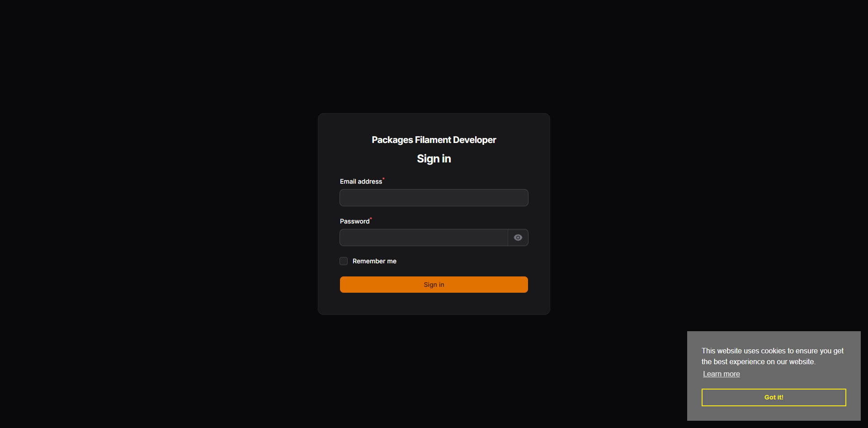Click the red asterisk beside Password
The height and width of the screenshot is (428, 868).
pyautogui.click(x=371, y=219)
